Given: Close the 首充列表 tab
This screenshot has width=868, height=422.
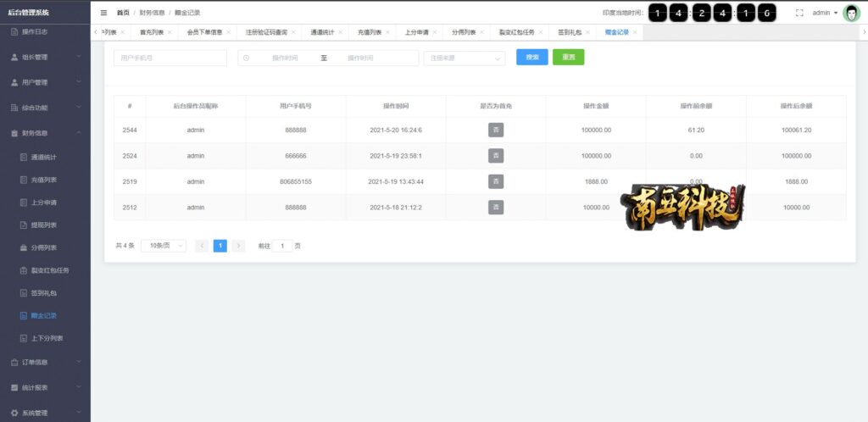Looking at the screenshot, I should [x=170, y=33].
